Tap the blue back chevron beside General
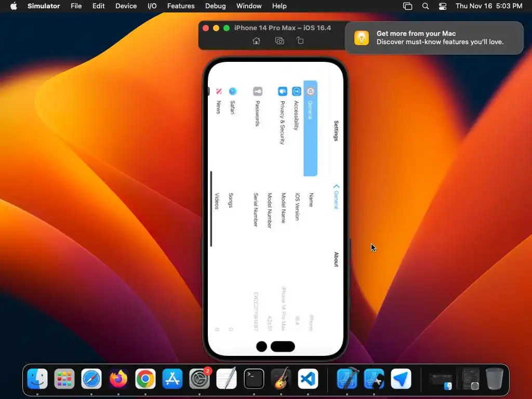The height and width of the screenshot is (399, 532). [336, 187]
